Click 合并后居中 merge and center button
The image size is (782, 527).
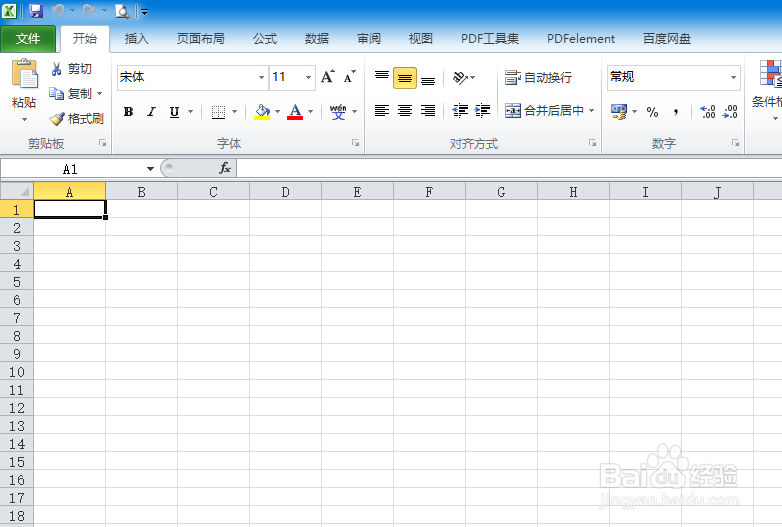click(x=544, y=110)
